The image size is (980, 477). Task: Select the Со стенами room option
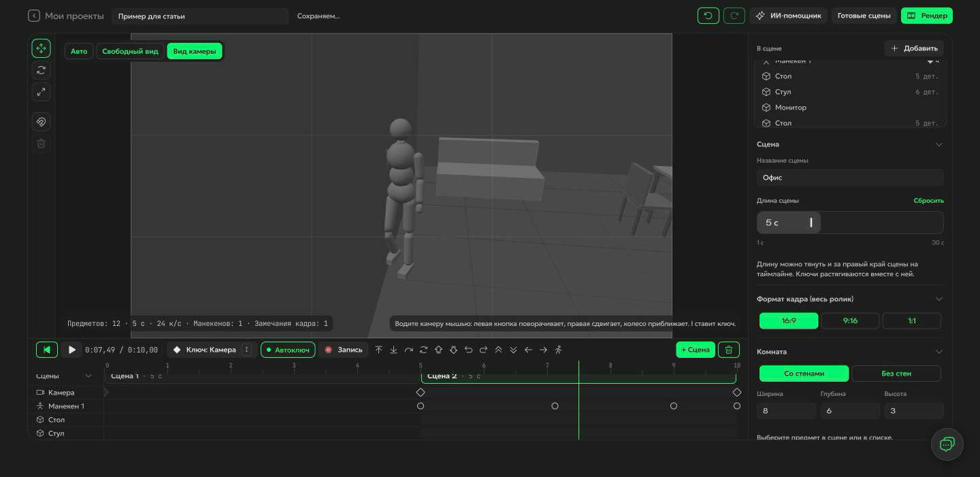[x=804, y=374]
